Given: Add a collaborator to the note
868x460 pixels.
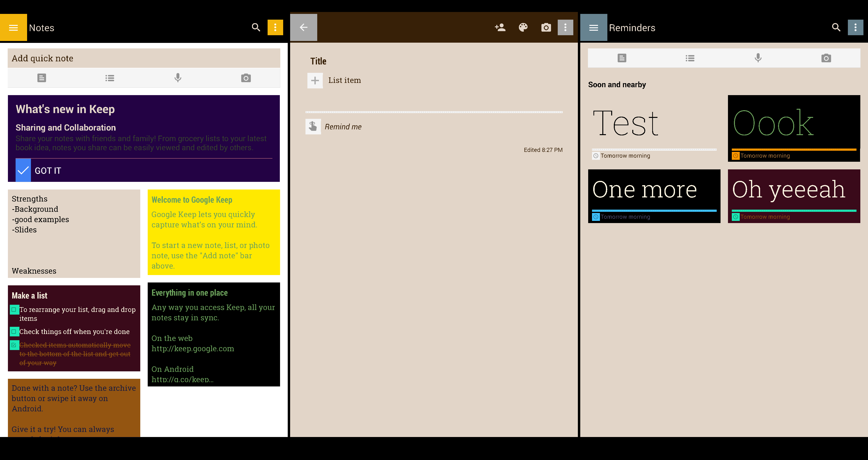Looking at the screenshot, I should pyautogui.click(x=500, y=28).
